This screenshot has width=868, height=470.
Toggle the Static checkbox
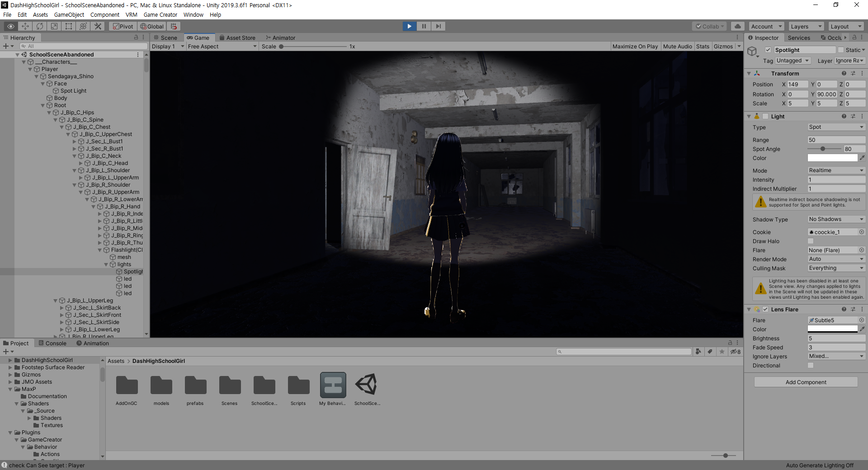coord(841,50)
